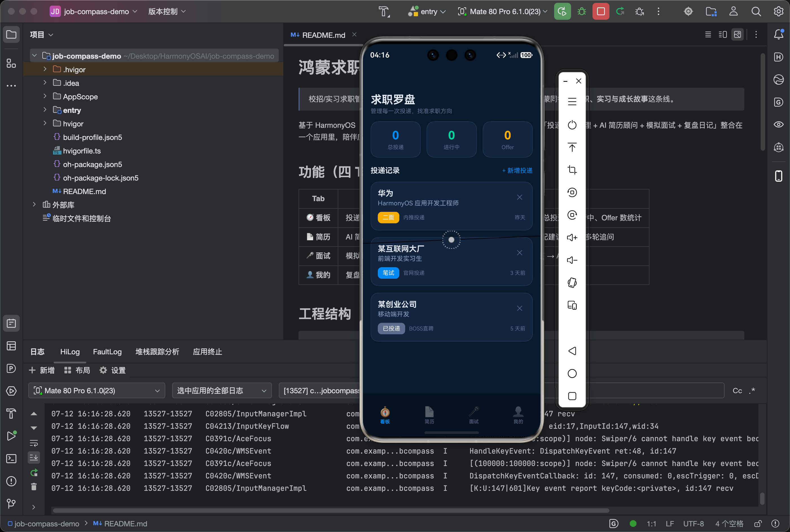This screenshot has height=532, width=790.
Task: Toggle Cc match case filter
Action: pyautogui.click(x=737, y=390)
